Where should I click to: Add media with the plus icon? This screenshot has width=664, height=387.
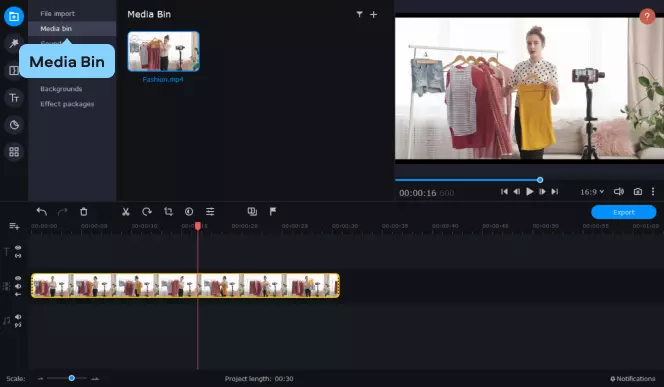click(374, 14)
